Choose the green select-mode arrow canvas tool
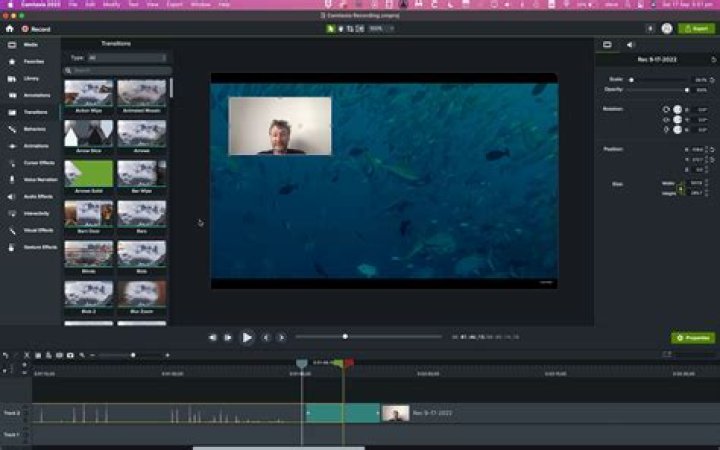This screenshot has height=450, width=720. tap(330, 28)
